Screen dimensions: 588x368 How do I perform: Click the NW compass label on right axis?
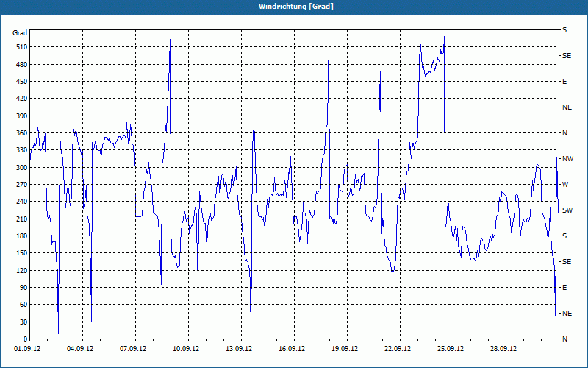click(x=567, y=159)
